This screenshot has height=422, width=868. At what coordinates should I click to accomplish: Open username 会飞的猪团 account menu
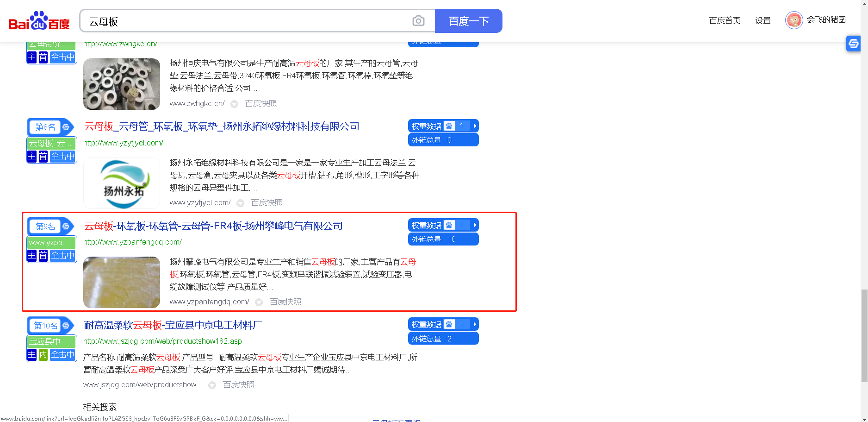pos(826,19)
